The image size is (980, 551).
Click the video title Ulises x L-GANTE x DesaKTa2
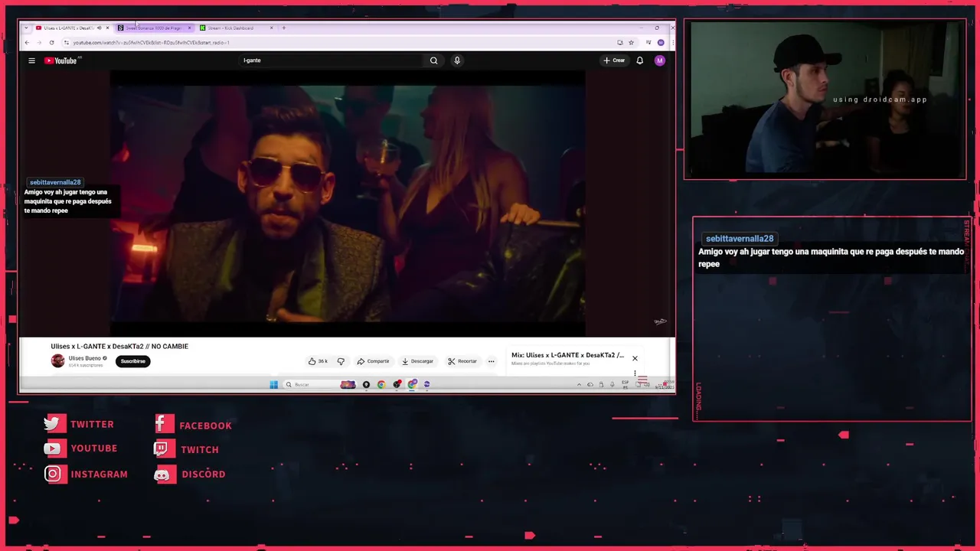119,346
